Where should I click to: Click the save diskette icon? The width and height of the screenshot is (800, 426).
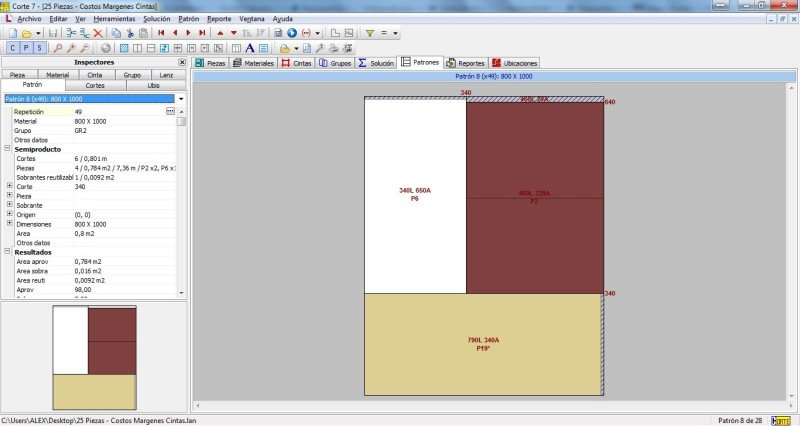tap(53, 33)
